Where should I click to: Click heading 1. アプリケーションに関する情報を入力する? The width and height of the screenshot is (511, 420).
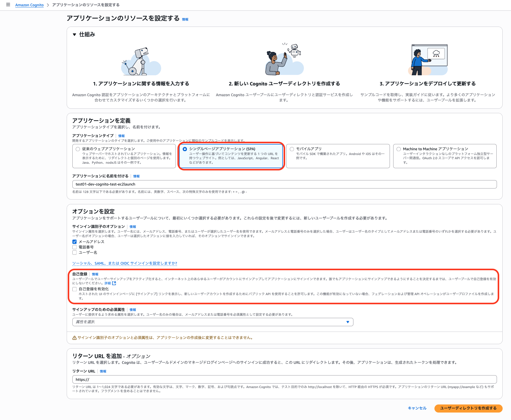pyautogui.click(x=141, y=84)
